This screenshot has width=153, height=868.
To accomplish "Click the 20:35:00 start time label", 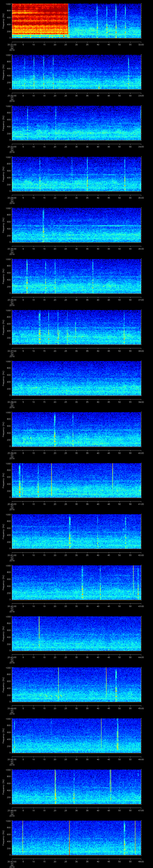I will 12,249.
